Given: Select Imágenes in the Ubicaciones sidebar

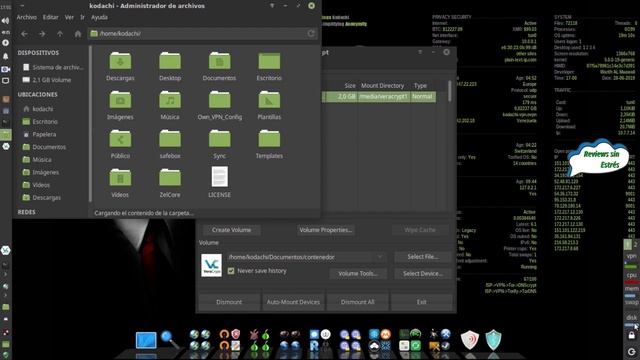Looking at the screenshot, I should pyautogui.click(x=41, y=172).
